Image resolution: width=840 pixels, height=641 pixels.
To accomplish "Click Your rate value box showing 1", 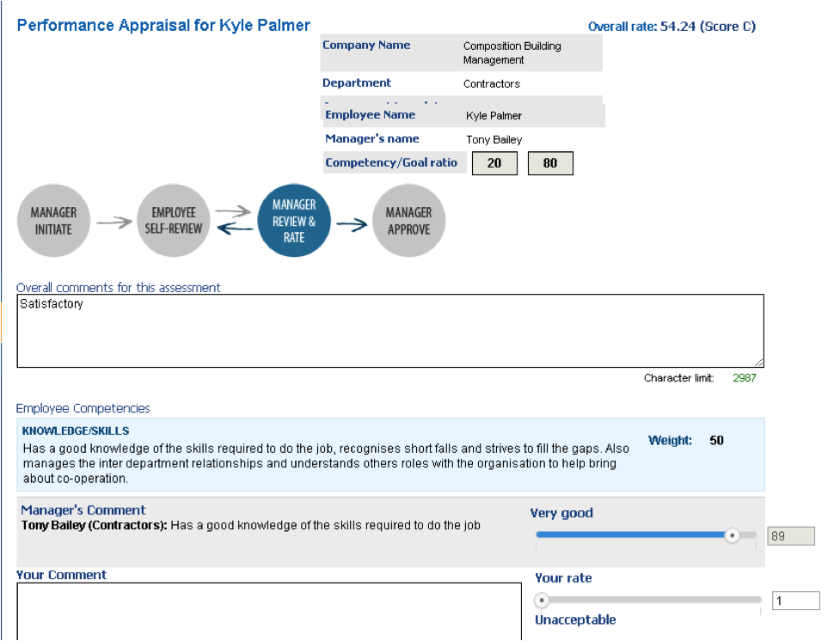I will [x=795, y=601].
